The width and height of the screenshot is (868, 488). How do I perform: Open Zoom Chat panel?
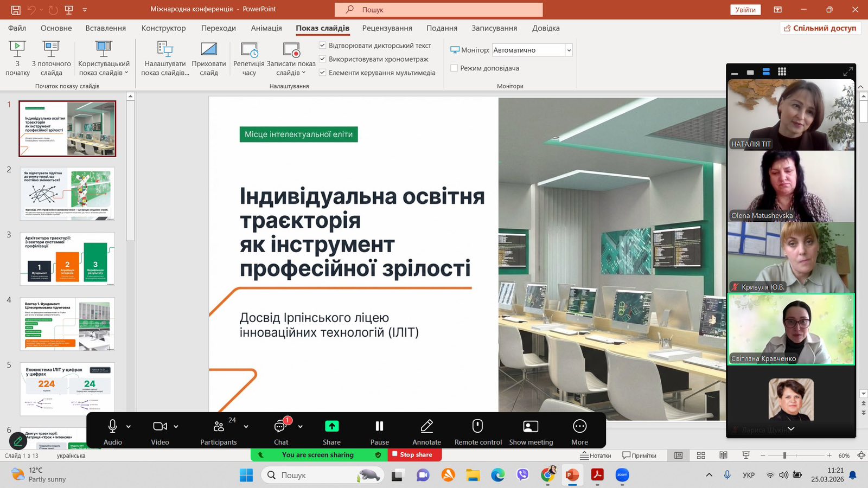tap(281, 432)
